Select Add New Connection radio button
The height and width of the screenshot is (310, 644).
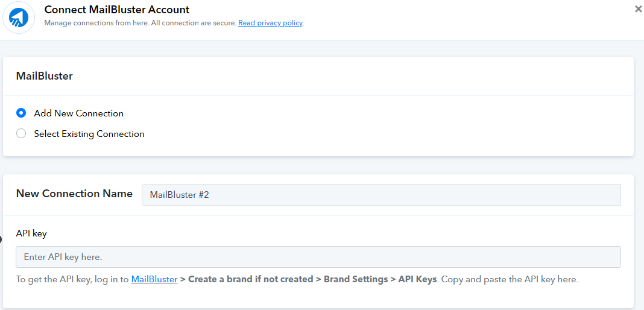pos(21,113)
